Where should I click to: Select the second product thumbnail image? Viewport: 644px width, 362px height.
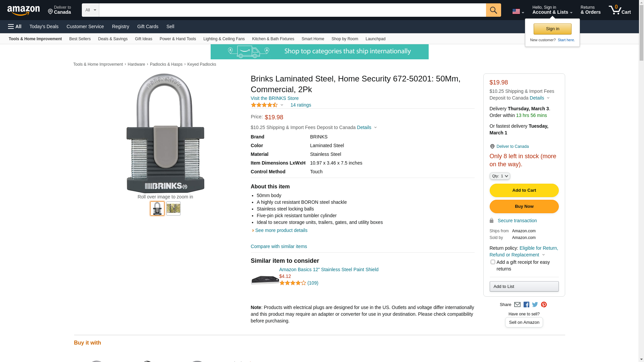pos(173,208)
